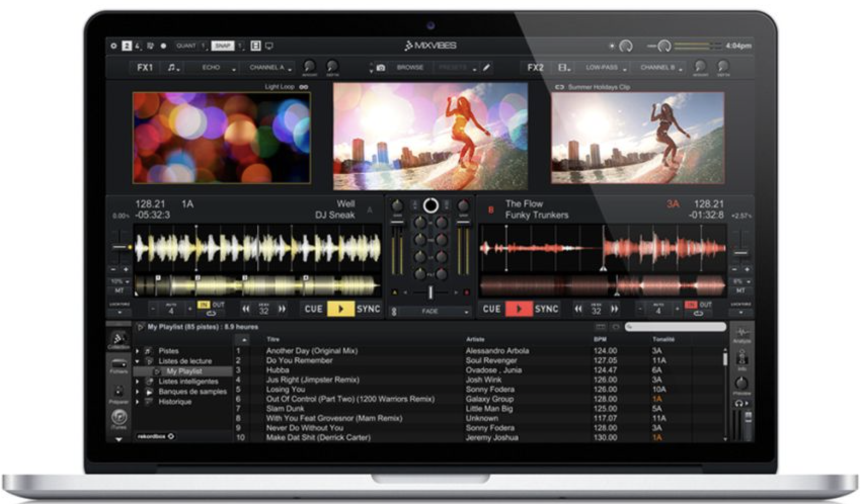Expand Banques de samples
Screen dimensions: 862x504
pos(137,392)
